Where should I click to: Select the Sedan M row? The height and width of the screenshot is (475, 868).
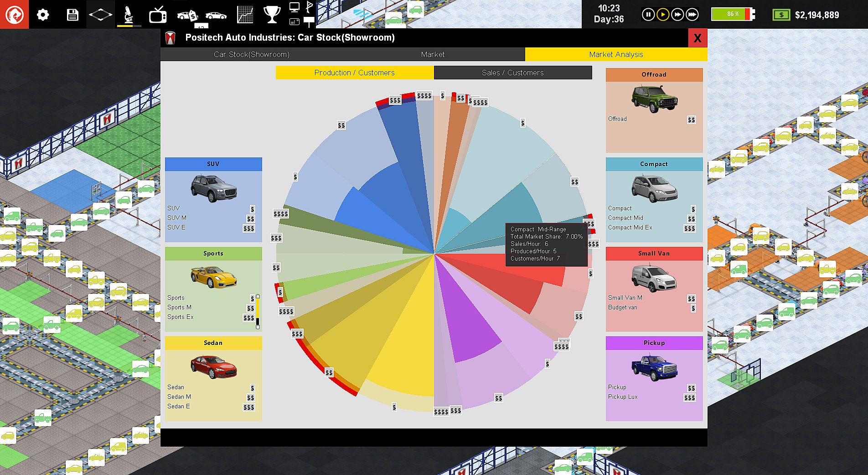(x=211, y=397)
